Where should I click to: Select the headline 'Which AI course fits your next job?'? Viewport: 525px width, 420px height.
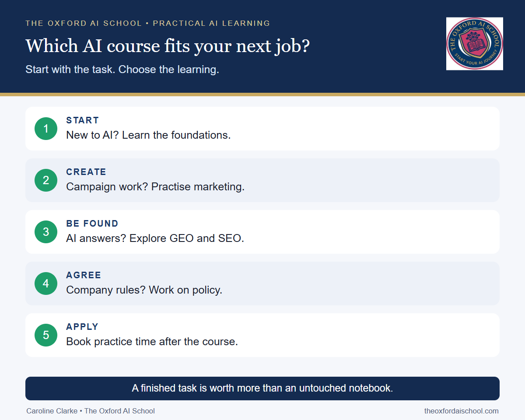coord(168,46)
